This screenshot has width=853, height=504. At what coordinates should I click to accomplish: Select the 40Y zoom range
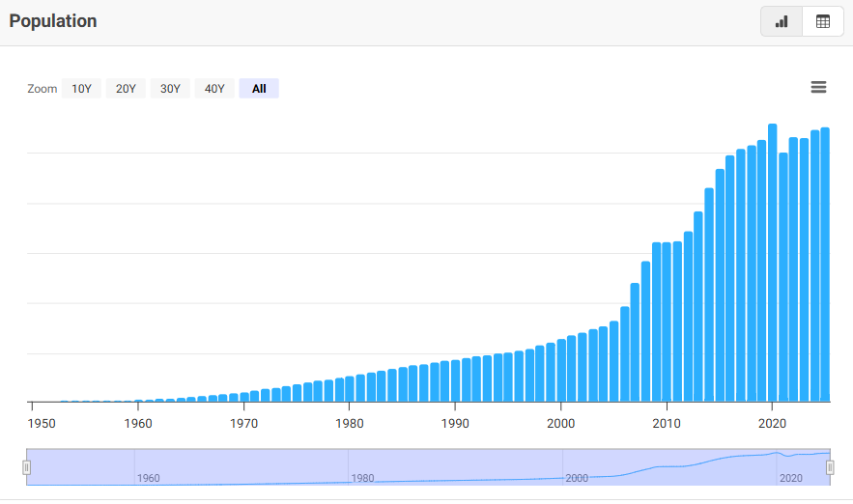(214, 89)
